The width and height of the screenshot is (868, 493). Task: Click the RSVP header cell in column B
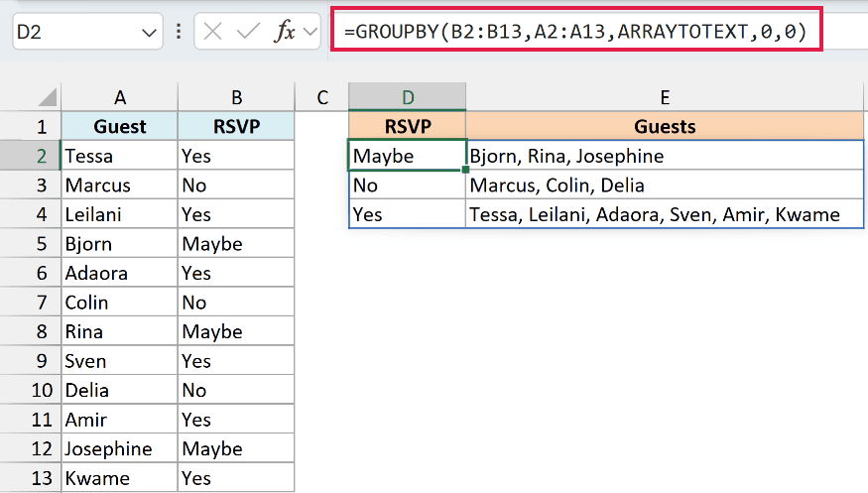(x=236, y=126)
